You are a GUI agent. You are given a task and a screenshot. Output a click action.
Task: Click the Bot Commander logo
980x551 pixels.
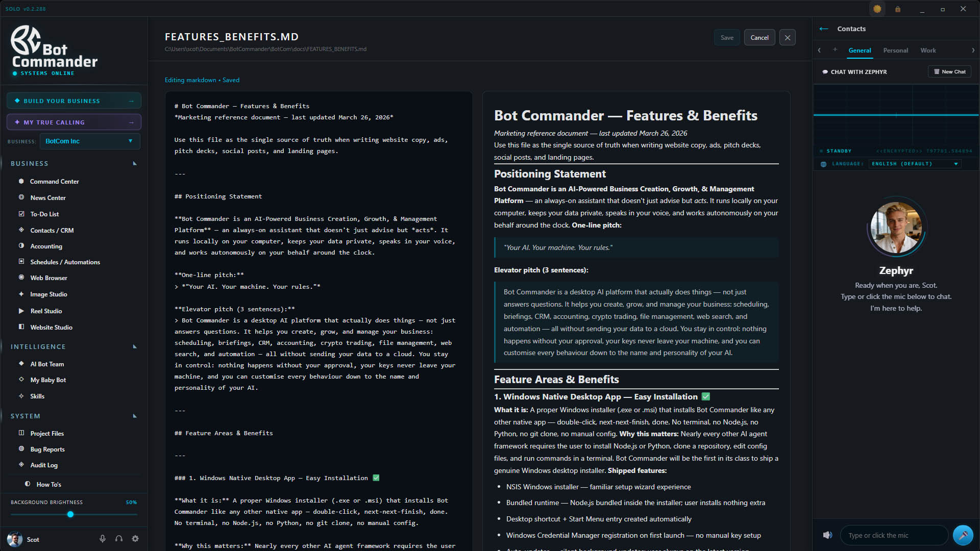[x=54, y=47]
